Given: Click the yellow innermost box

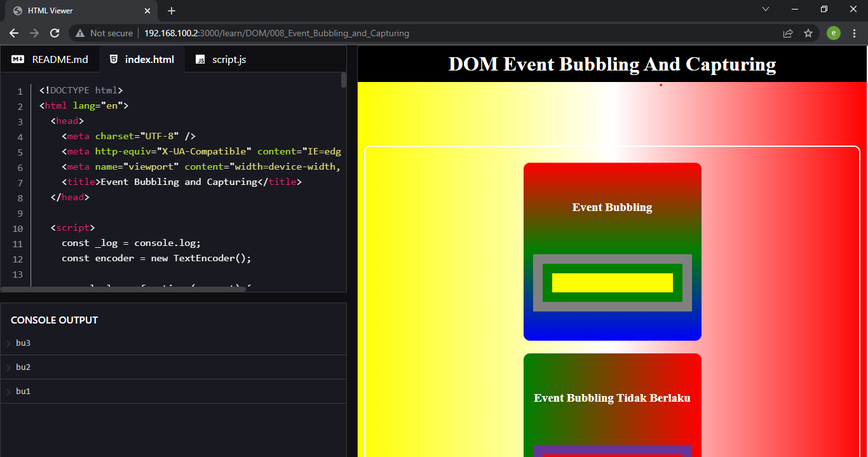Looking at the screenshot, I should (x=612, y=283).
